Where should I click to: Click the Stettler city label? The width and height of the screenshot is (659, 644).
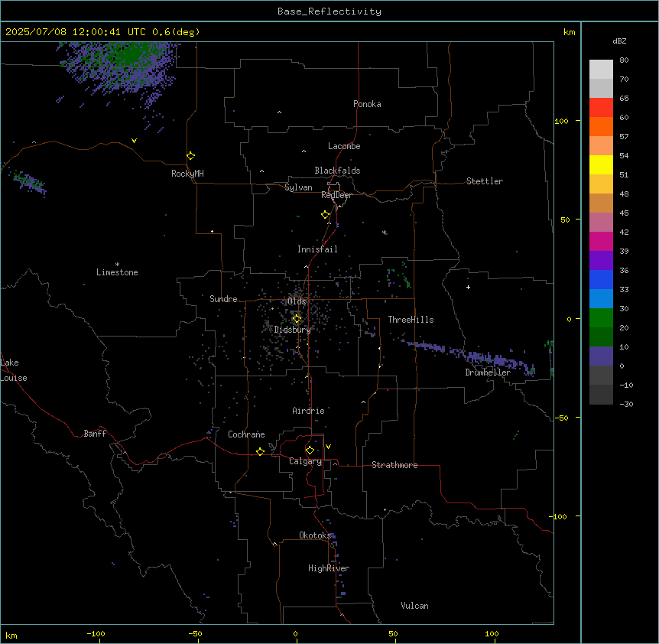pyautogui.click(x=484, y=181)
